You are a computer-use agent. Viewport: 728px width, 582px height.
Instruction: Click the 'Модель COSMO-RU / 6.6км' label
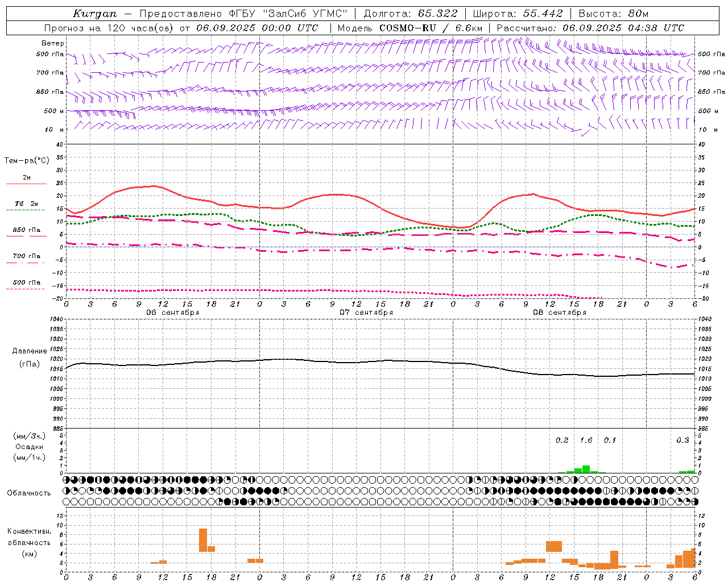coord(410,28)
